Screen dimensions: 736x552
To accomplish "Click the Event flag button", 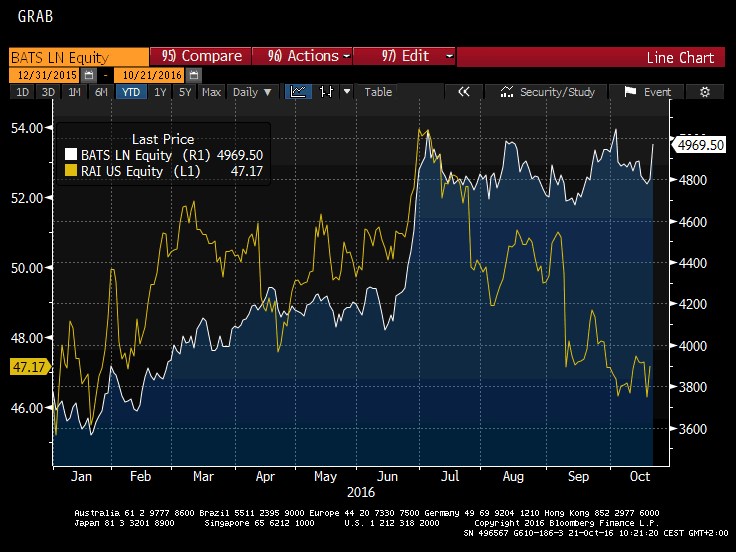I will pyautogui.click(x=647, y=92).
